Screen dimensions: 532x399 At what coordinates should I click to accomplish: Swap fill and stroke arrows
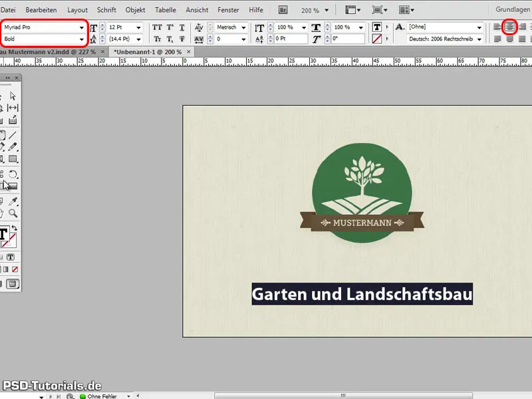tap(14, 228)
